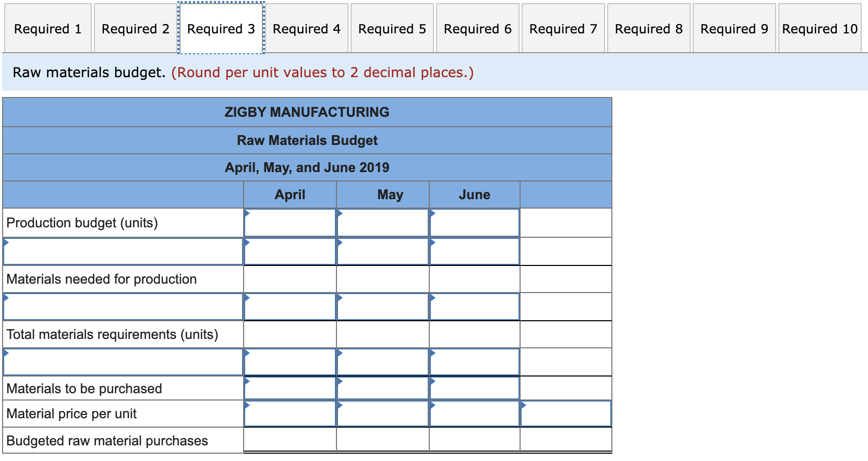Select the currently active Required 3 tab
Image resolution: width=868 pixels, height=461 pixels.
click(x=221, y=29)
